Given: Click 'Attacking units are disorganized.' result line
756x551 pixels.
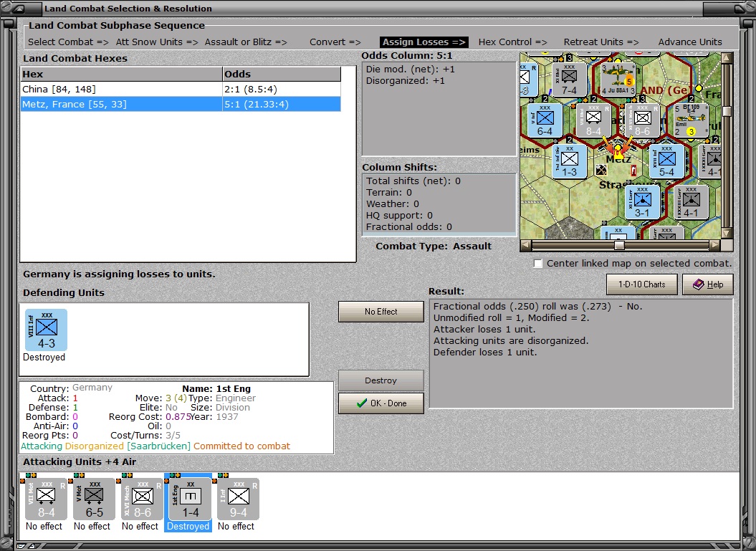Looking at the screenshot, I should tap(511, 340).
